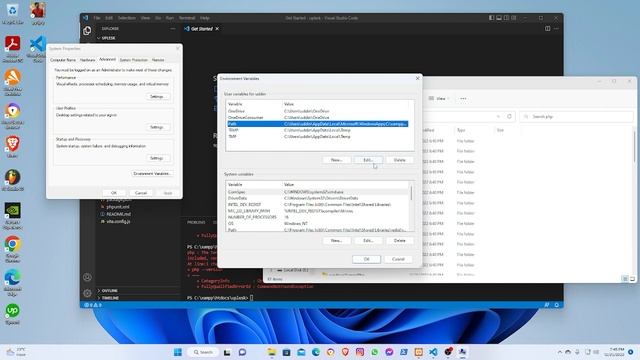Screen dimensions: 640x360
Task: Open Instagram from the taskbar
Action: pyautogui.click(x=360, y=352)
